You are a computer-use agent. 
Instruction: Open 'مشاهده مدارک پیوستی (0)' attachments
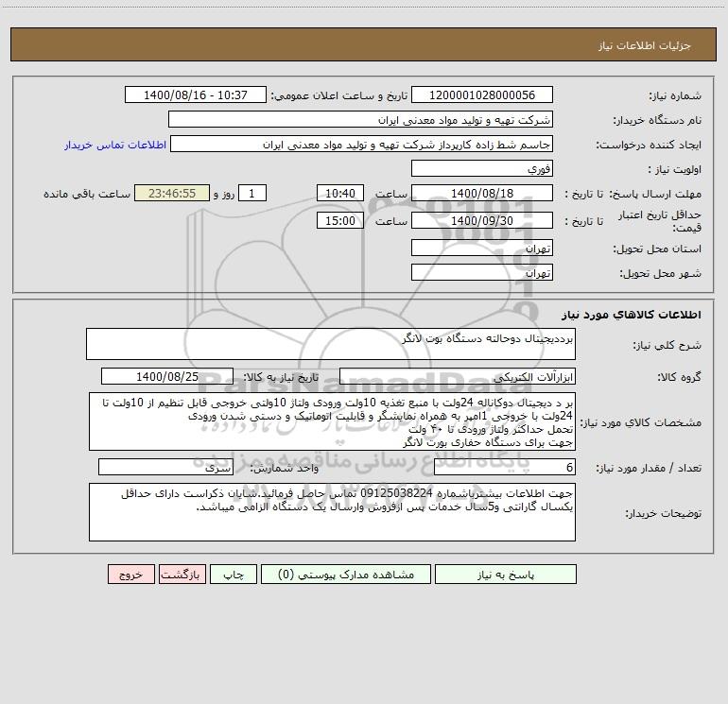coord(346,575)
